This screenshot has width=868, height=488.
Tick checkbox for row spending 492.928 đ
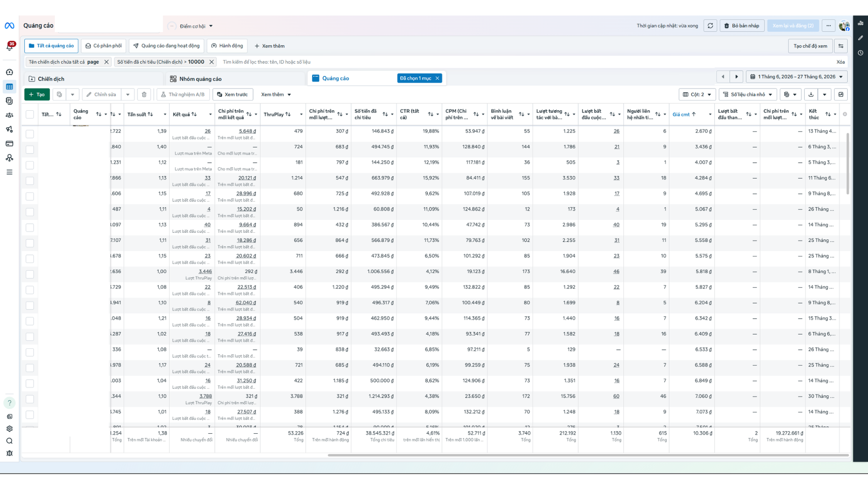(x=30, y=196)
